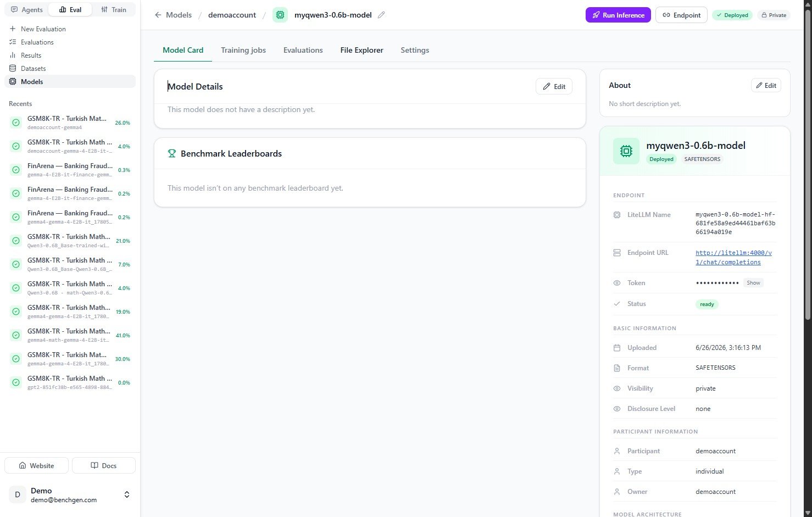812x517 pixels.
Task: Open recent GSM8K-TR gpt2 evaluation scoring 0.0%
Action: point(70,382)
